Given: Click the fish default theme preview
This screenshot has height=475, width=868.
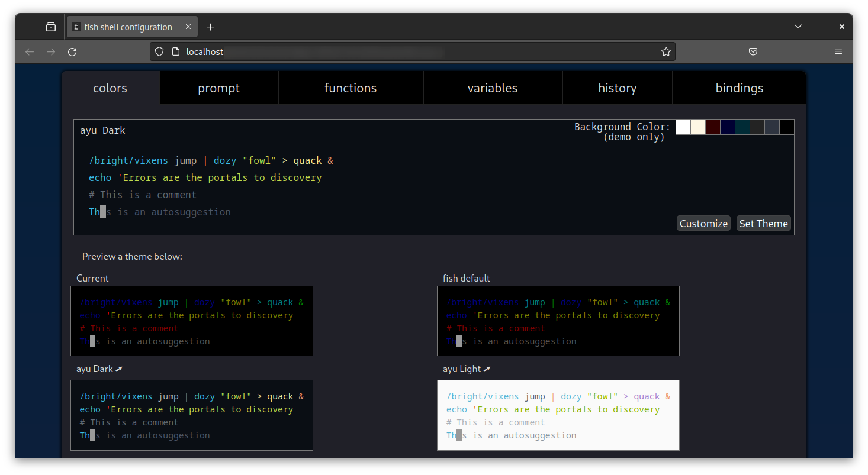Looking at the screenshot, I should [x=558, y=321].
